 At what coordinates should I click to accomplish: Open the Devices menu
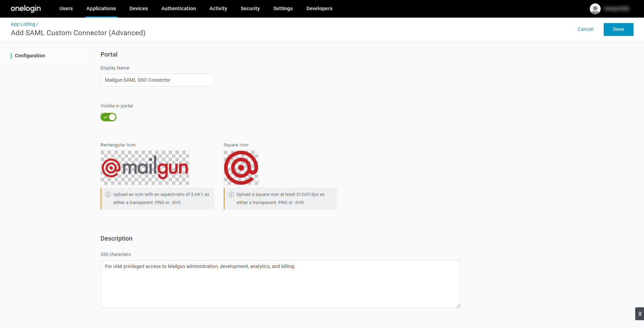(x=138, y=8)
